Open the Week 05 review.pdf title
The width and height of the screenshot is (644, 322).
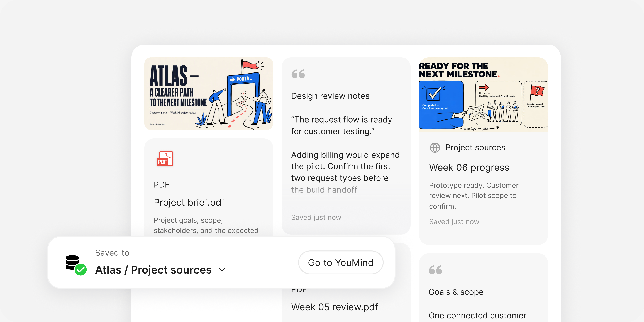click(335, 307)
